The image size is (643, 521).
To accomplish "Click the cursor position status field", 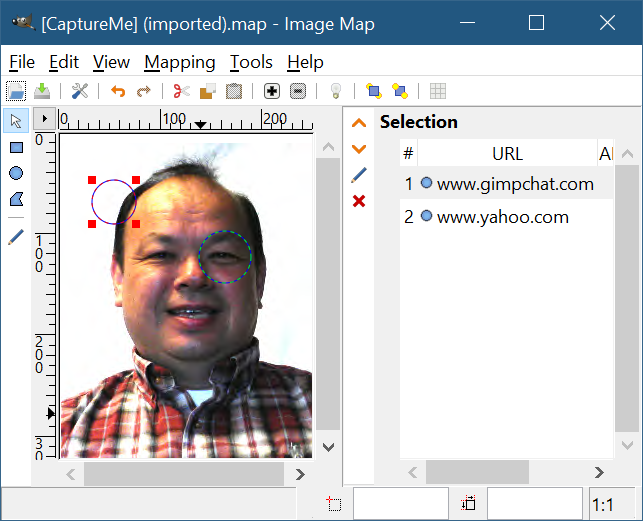I will coord(401,504).
